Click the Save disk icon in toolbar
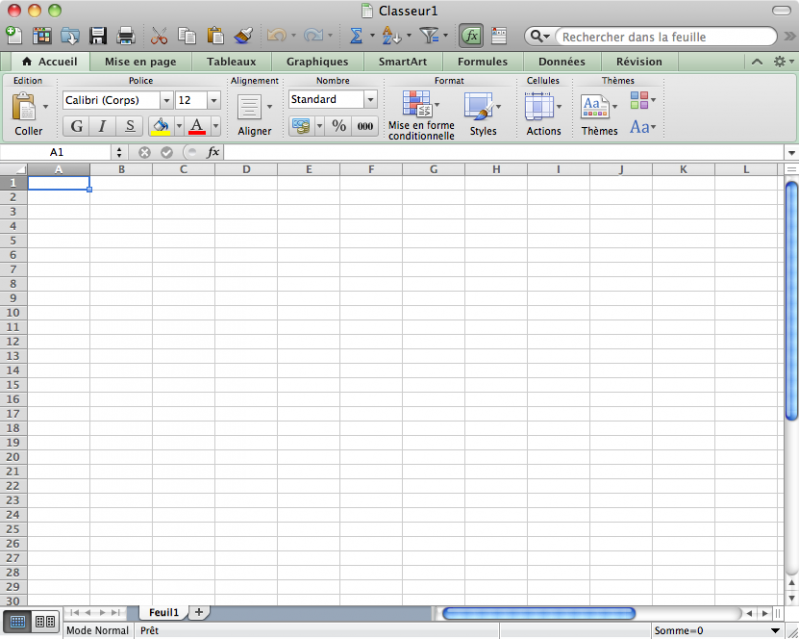The height and width of the screenshot is (639, 799). [98, 36]
